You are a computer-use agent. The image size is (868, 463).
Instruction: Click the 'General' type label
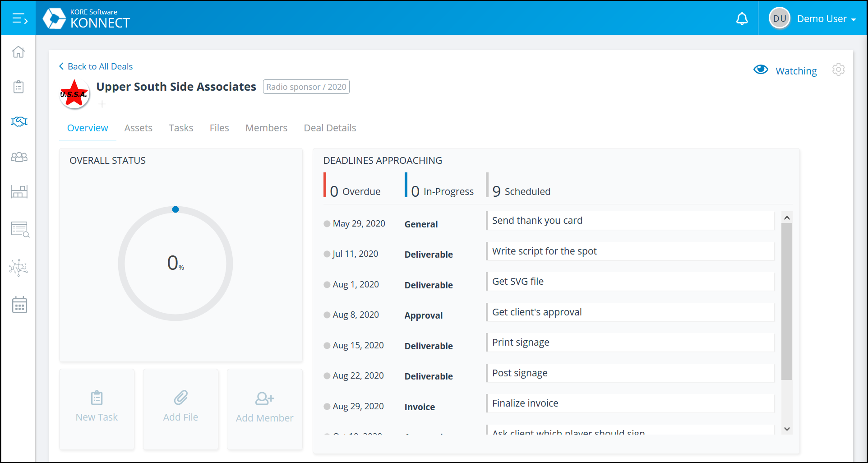pyautogui.click(x=421, y=224)
